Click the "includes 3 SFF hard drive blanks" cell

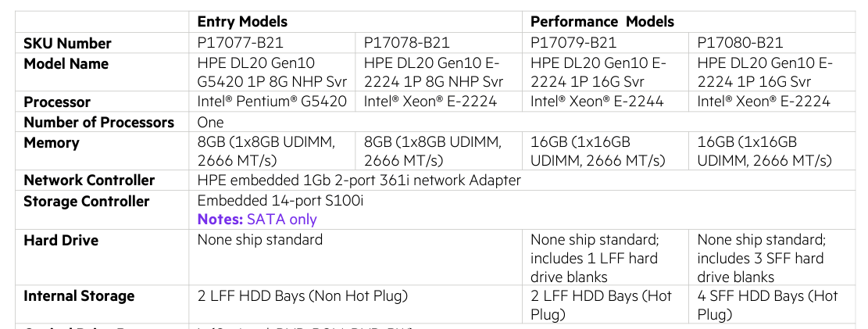[x=760, y=259]
